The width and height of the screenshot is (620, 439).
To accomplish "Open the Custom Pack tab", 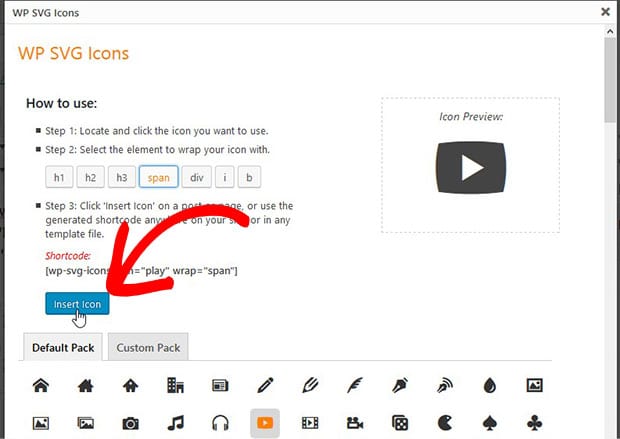I will (x=148, y=347).
